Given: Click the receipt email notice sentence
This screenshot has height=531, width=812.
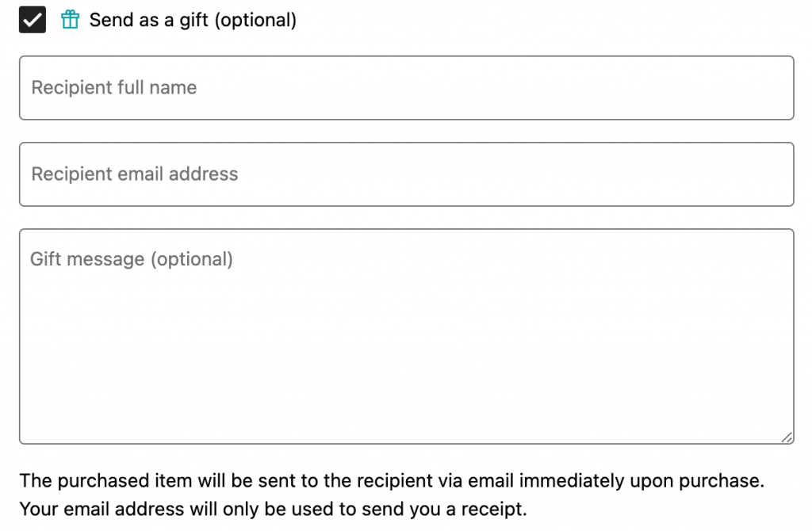Looking at the screenshot, I should 273,509.
